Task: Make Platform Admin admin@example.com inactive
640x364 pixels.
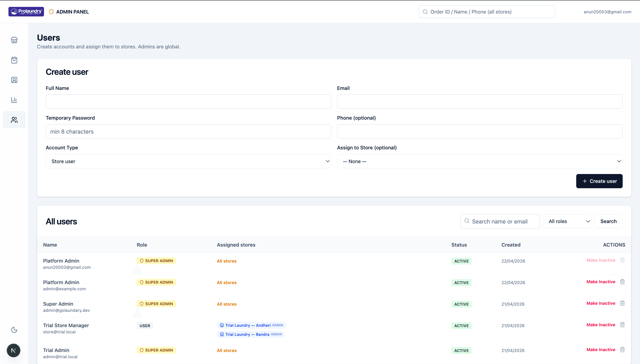Action: pyautogui.click(x=601, y=281)
